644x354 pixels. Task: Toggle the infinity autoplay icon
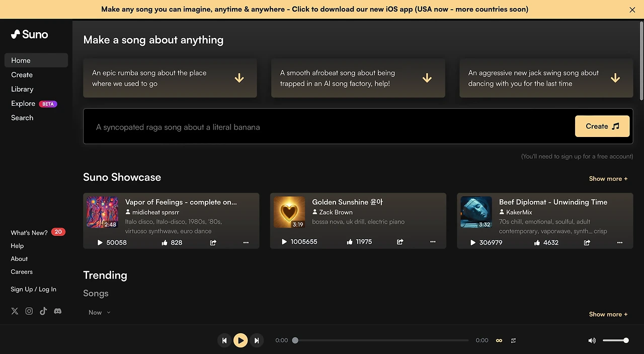point(499,340)
